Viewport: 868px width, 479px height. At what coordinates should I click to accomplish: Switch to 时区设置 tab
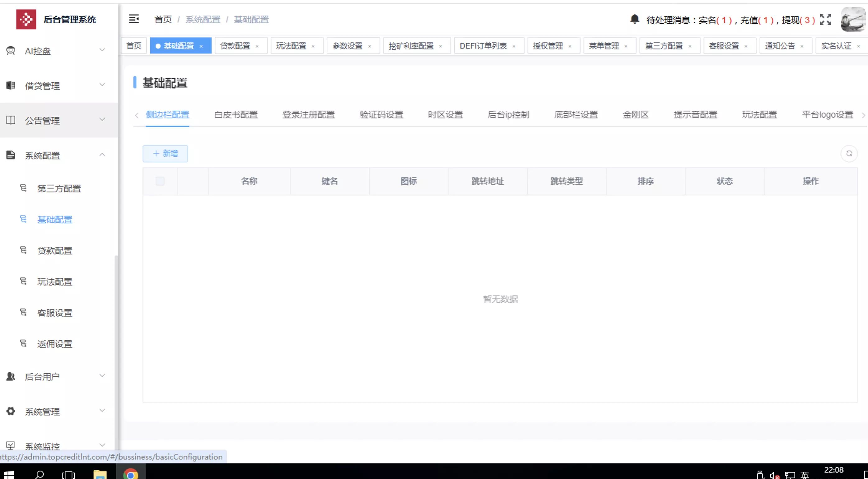[446, 115]
